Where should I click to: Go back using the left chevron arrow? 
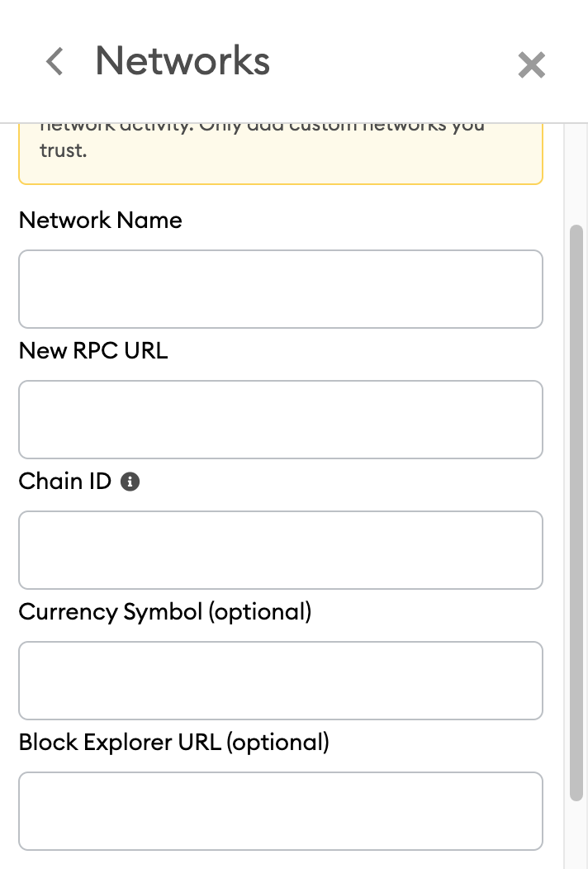coord(55,62)
